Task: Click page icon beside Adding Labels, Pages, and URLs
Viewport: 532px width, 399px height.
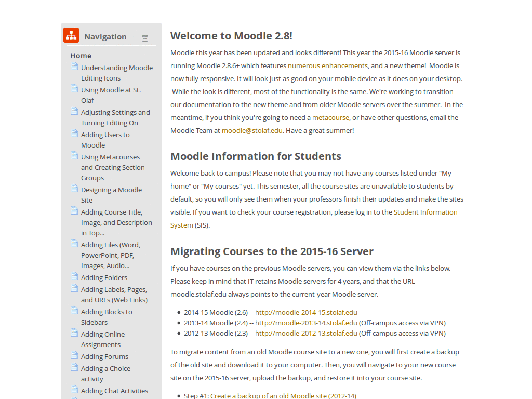Action: coord(74,288)
